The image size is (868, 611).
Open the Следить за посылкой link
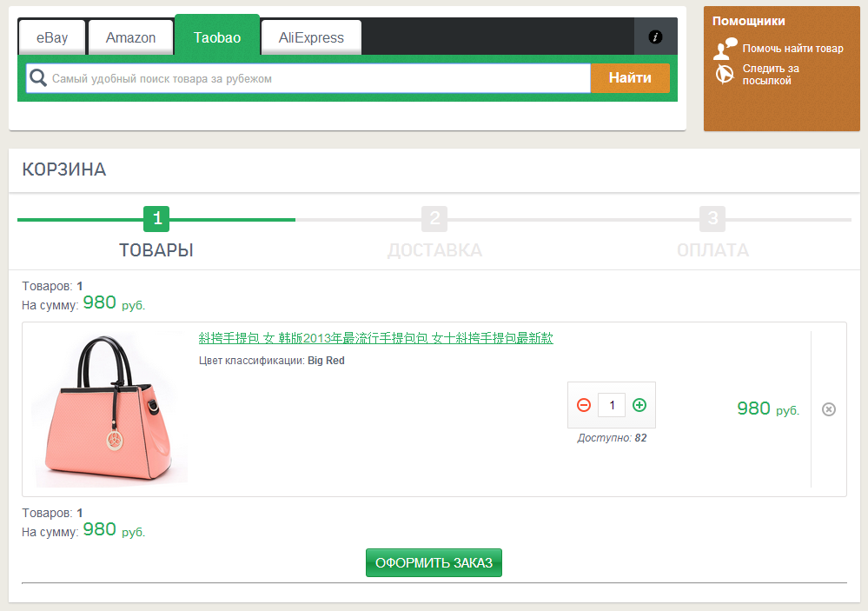(x=770, y=75)
